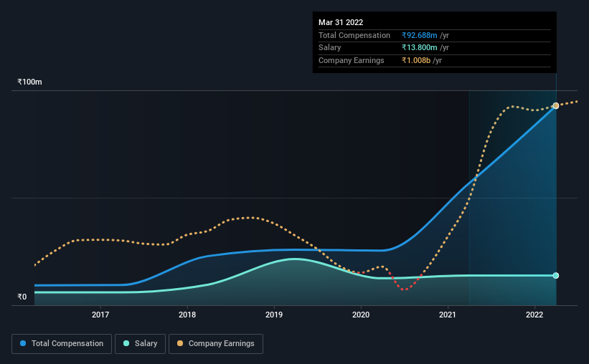Click the ₹0 y-axis label

[x=22, y=297]
